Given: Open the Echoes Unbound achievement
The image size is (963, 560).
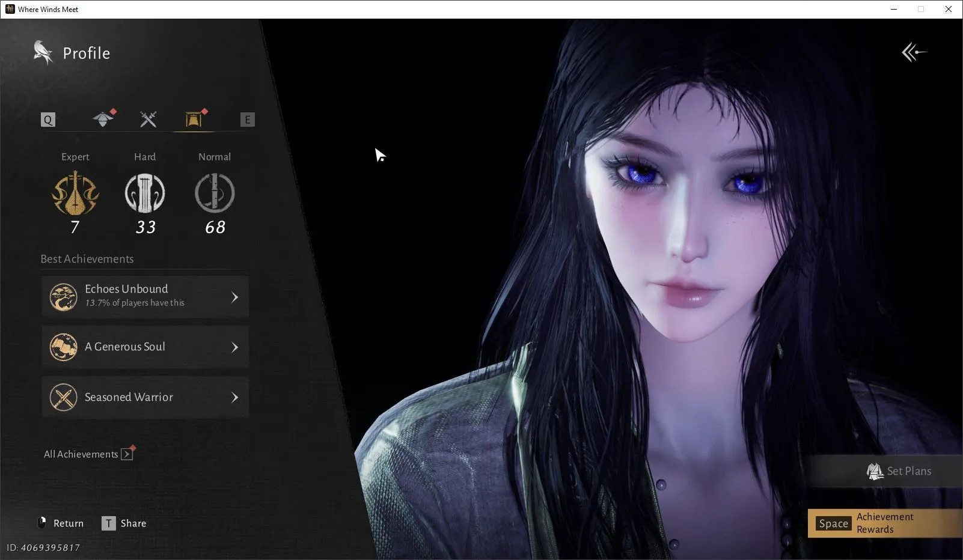Looking at the screenshot, I should pos(145,297).
